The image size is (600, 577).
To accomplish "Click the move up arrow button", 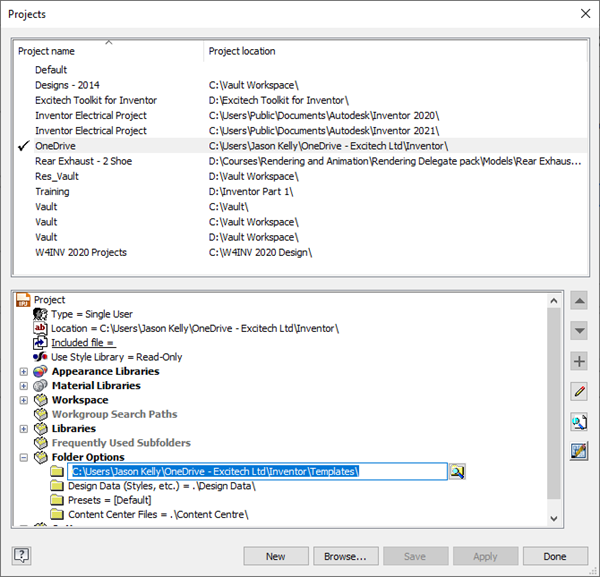I will pos(579,300).
